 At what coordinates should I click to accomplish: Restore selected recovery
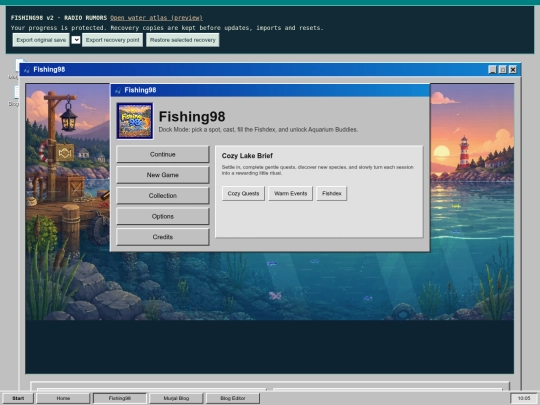[183, 40]
